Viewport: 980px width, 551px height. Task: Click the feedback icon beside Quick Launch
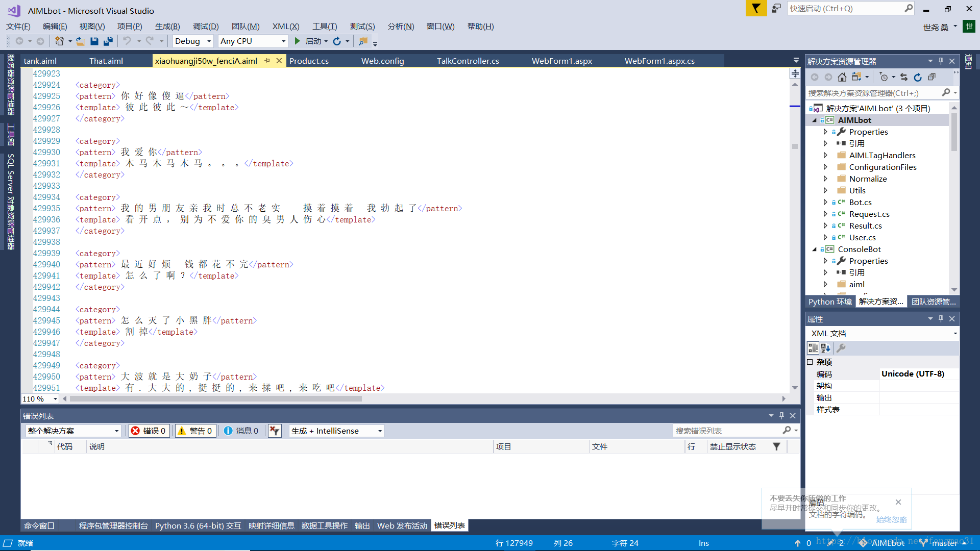(776, 9)
